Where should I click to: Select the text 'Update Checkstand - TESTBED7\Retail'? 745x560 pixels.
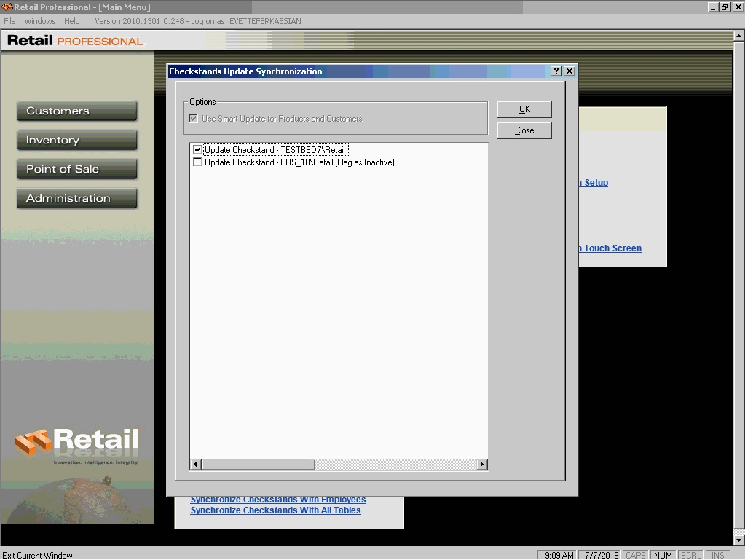click(x=275, y=150)
